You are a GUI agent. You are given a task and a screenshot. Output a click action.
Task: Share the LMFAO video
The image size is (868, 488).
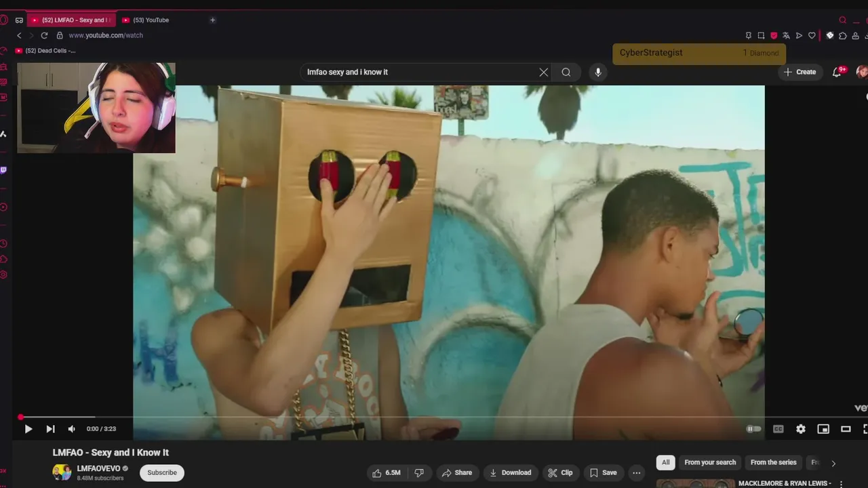pos(457,472)
